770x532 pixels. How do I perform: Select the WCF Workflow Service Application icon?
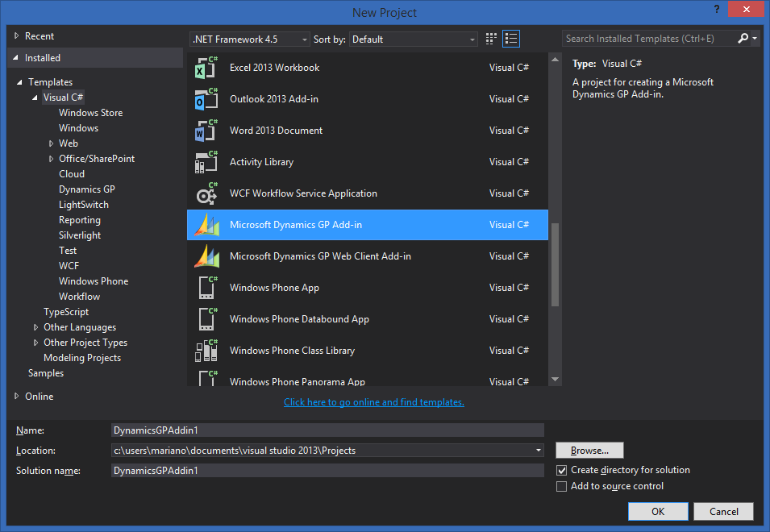(206, 193)
